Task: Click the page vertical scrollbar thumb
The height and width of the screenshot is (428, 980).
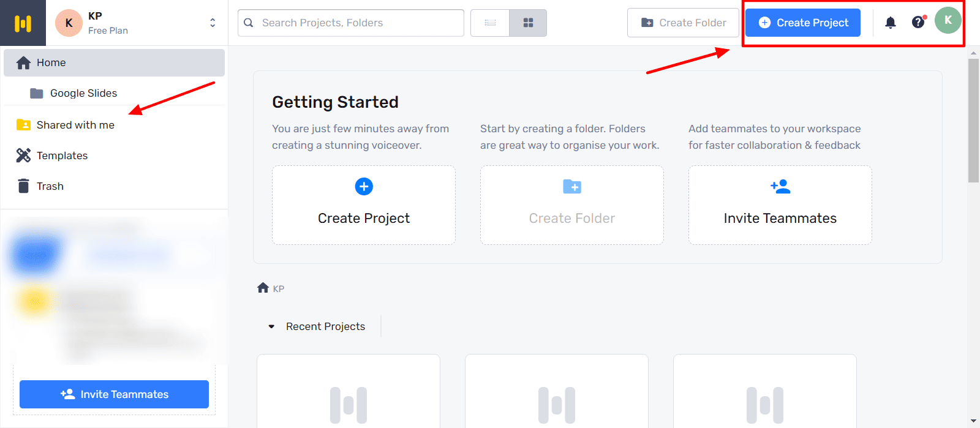Action: [973, 120]
